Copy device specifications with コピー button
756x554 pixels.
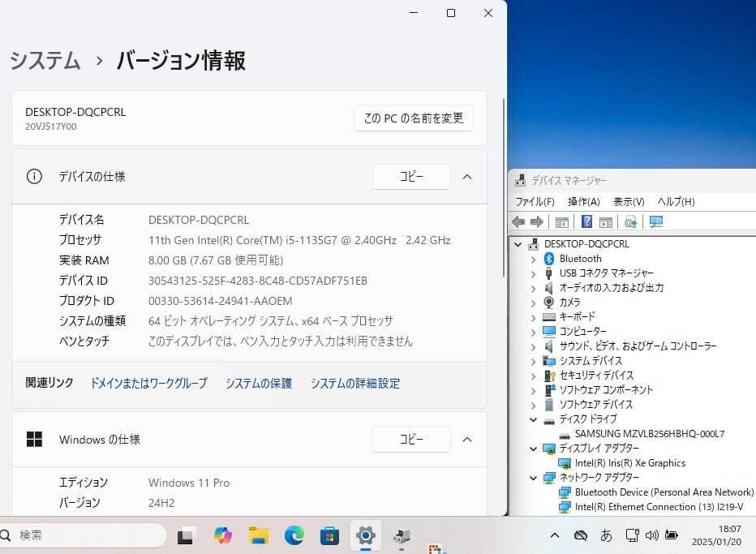[x=411, y=177]
